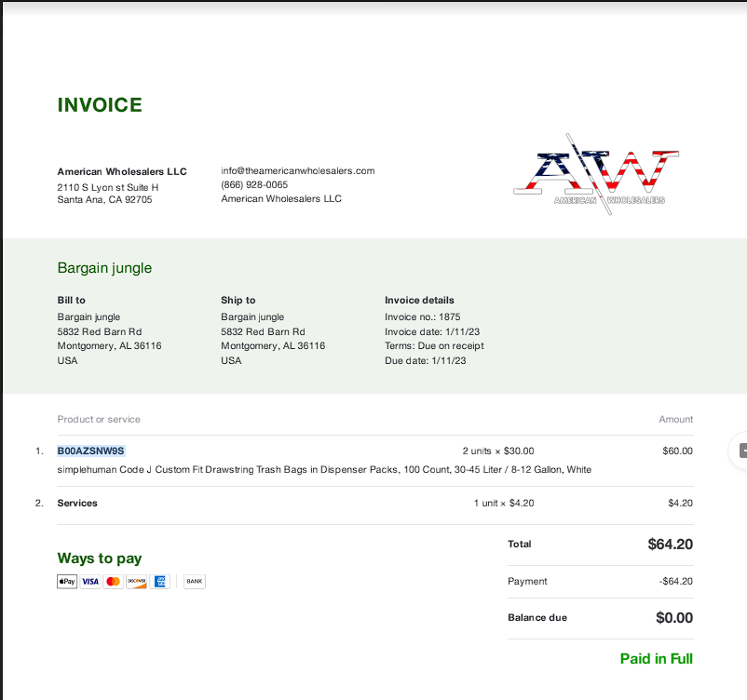
Task: Click the BANK transfer payment icon
Action: pyautogui.click(x=195, y=582)
